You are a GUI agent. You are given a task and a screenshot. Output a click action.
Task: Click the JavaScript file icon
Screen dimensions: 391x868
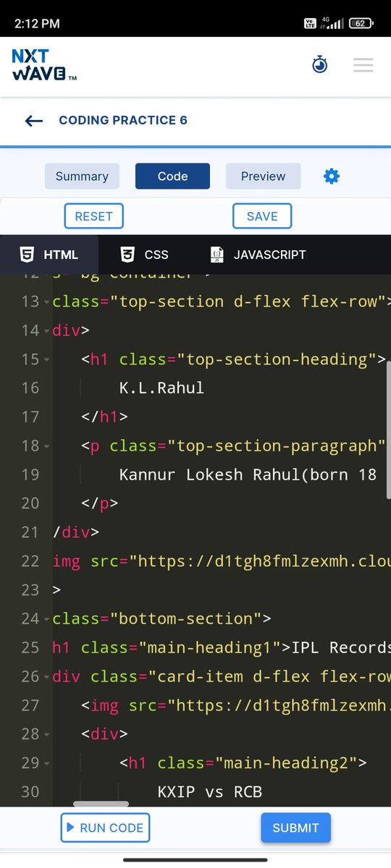coord(216,255)
